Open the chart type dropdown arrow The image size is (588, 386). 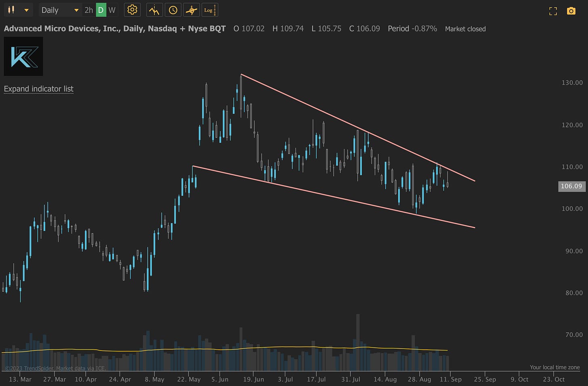[x=27, y=10]
